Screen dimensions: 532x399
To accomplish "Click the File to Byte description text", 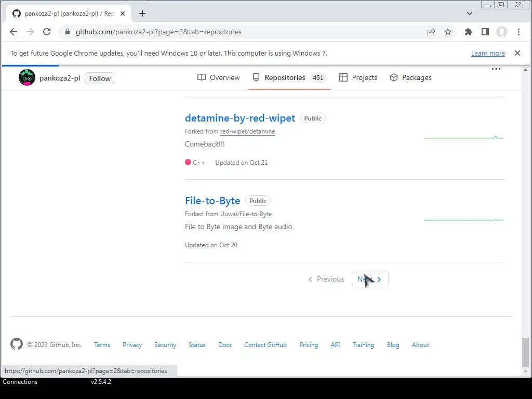I will click(238, 227).
